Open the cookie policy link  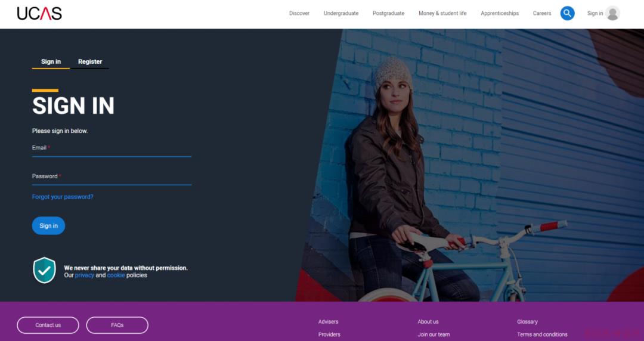(116, 275)
